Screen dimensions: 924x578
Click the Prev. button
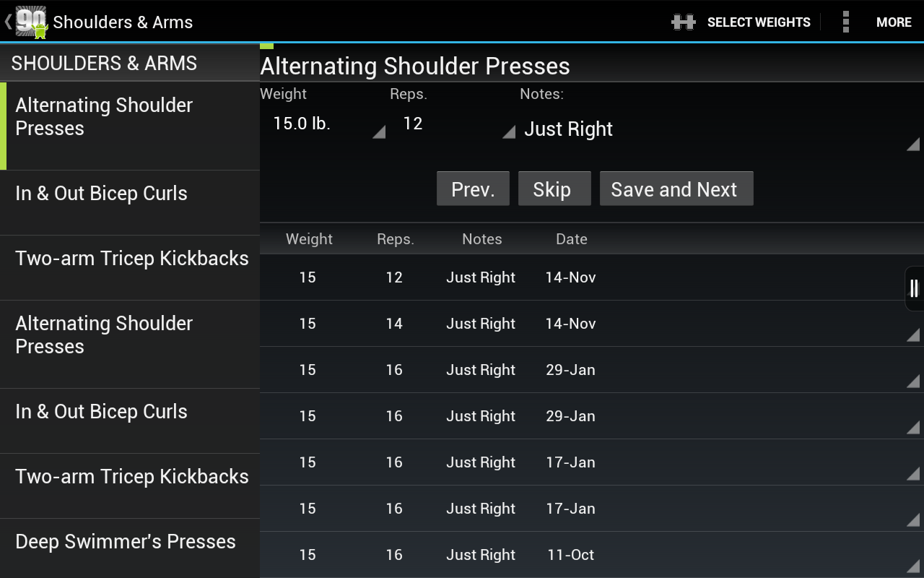coord(473,189)
